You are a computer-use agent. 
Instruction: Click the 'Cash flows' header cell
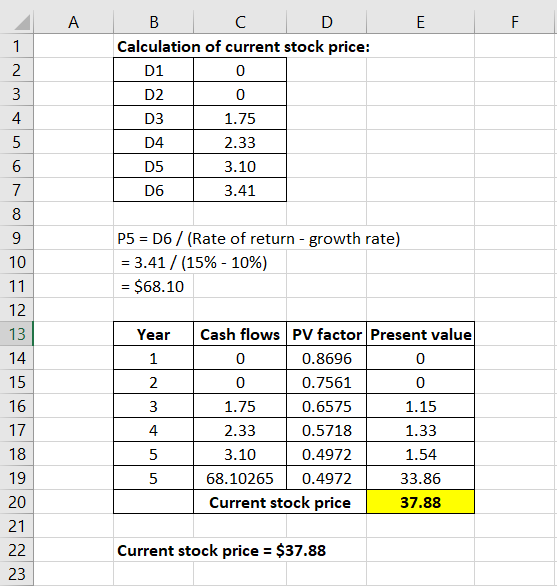(240, 334)
